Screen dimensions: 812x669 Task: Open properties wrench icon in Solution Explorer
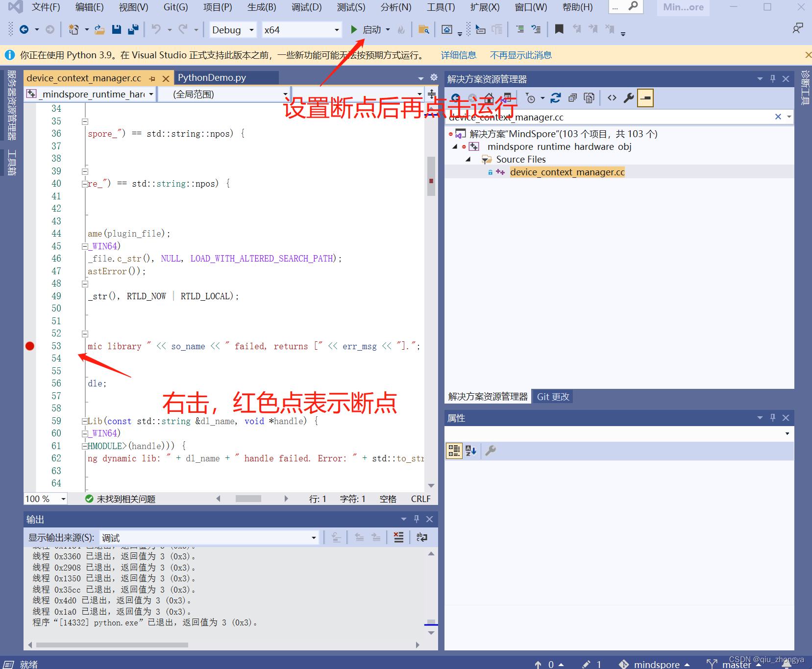pos(629,98)
